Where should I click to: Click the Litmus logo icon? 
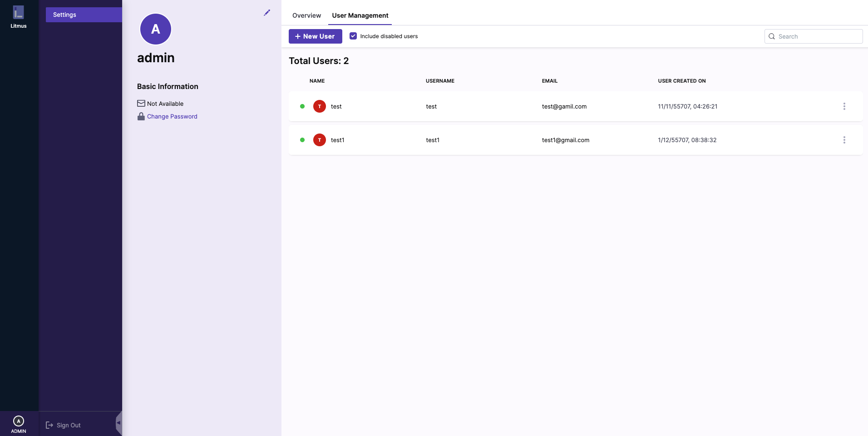pos(18,12)
